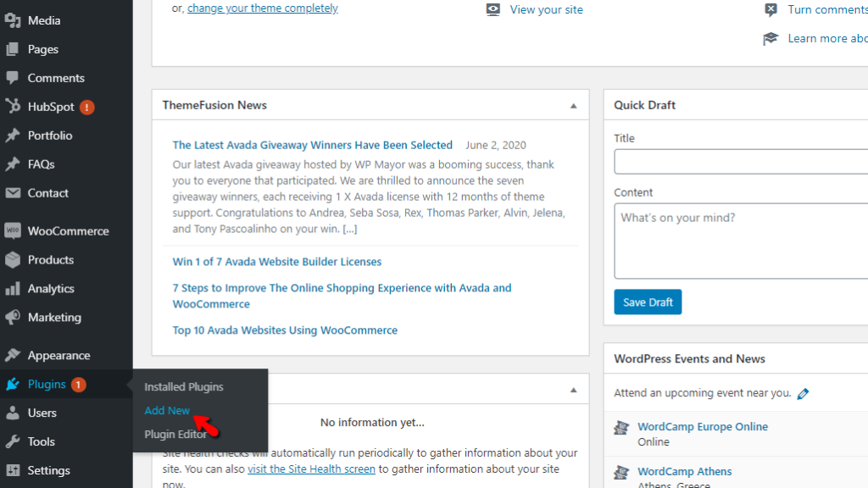Click the 'No information yet…' text
The width and height of the screenshot is (868, 488).
point(372,422)
